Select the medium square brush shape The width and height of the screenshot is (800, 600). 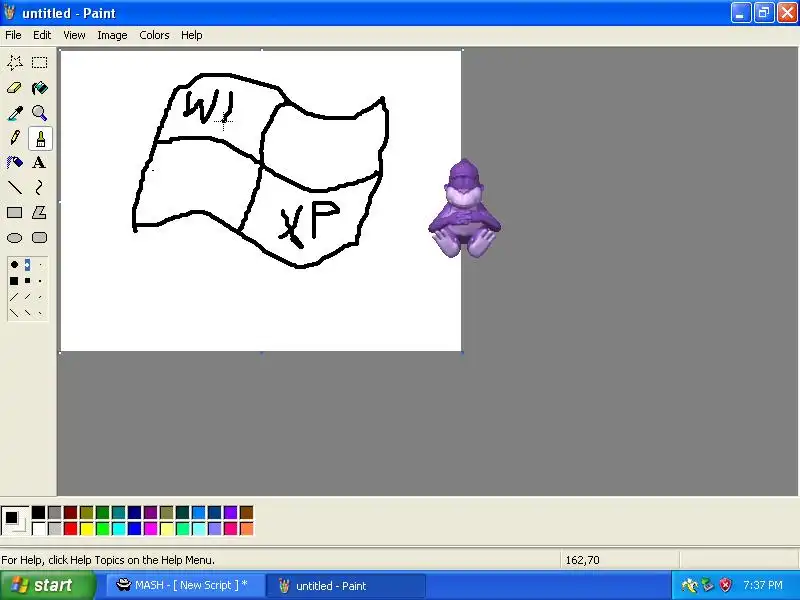pyautogui.click(x=27, y=281)
